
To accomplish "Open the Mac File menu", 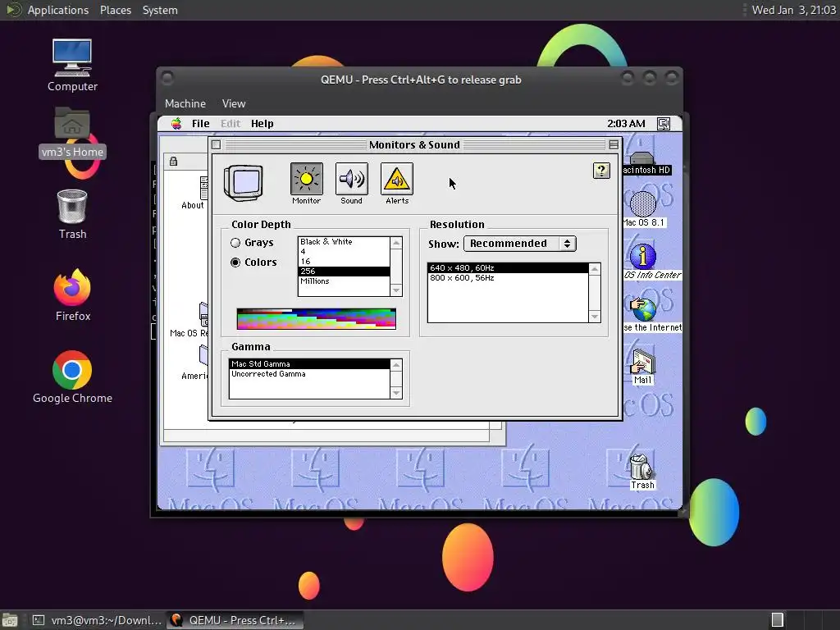I will click(201, 124).
